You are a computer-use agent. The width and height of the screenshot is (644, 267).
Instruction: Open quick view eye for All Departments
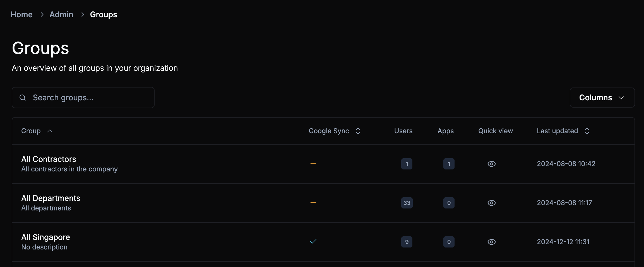(491, 203)
